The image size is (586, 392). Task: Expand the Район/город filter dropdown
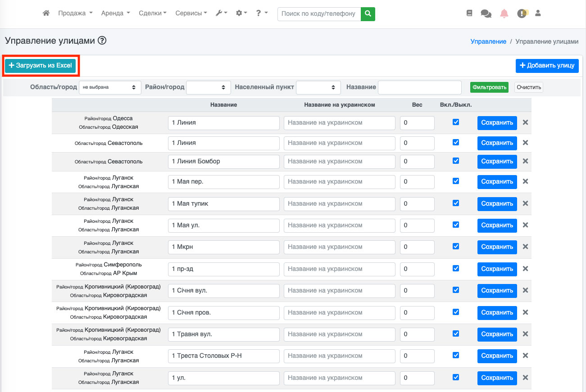[x=208, y=87]
